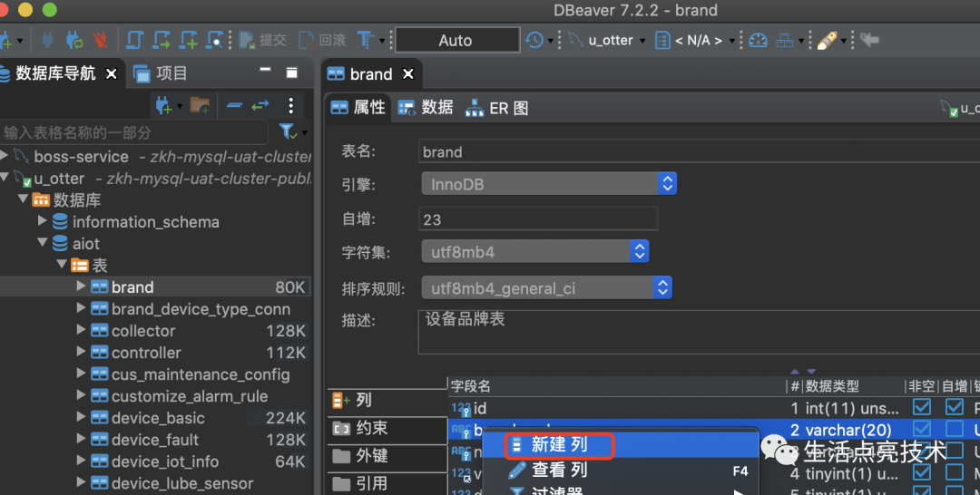
Task: Collapse the 表 tables folder
Action: tap(62, 264)
